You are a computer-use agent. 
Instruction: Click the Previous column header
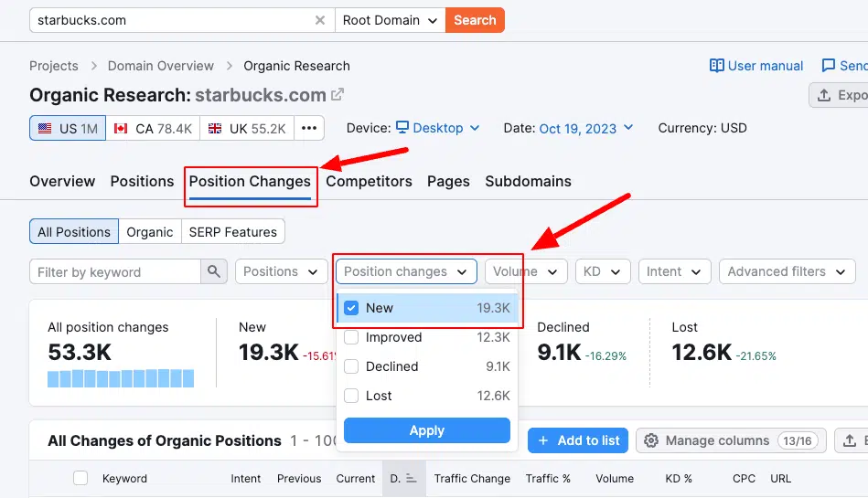(x=299, y=479)
